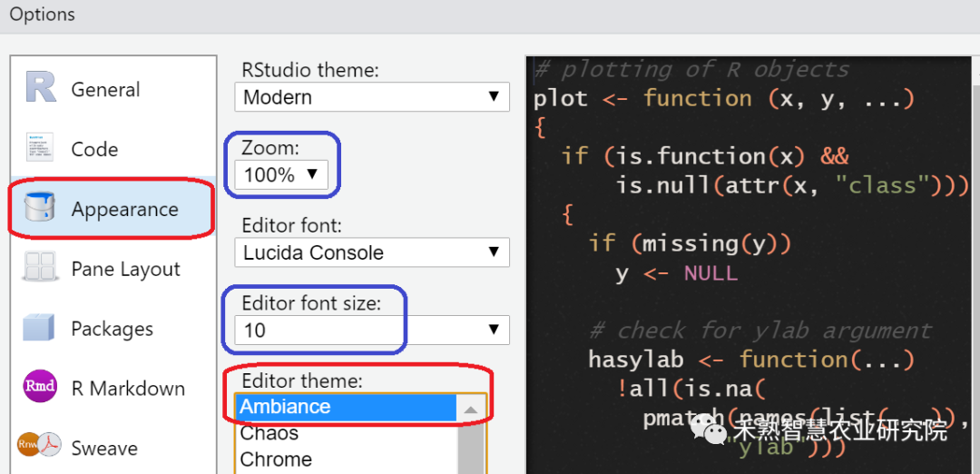Click the Sweave PDF icon

point(41,447)
